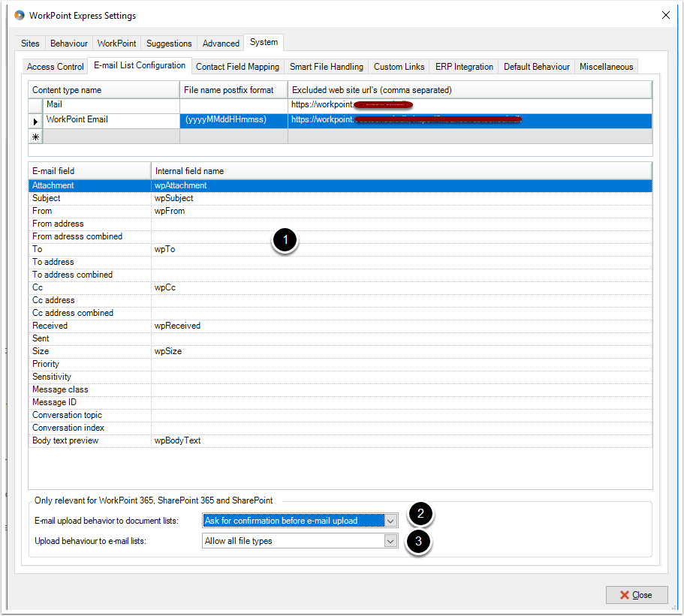Click Excluded web site url's column header
Viewport: 684px width, 616px height.
(470, 90)
